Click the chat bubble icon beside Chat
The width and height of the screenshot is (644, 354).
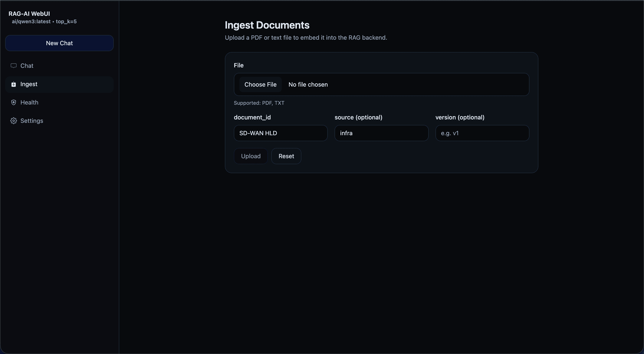[14, 66]
